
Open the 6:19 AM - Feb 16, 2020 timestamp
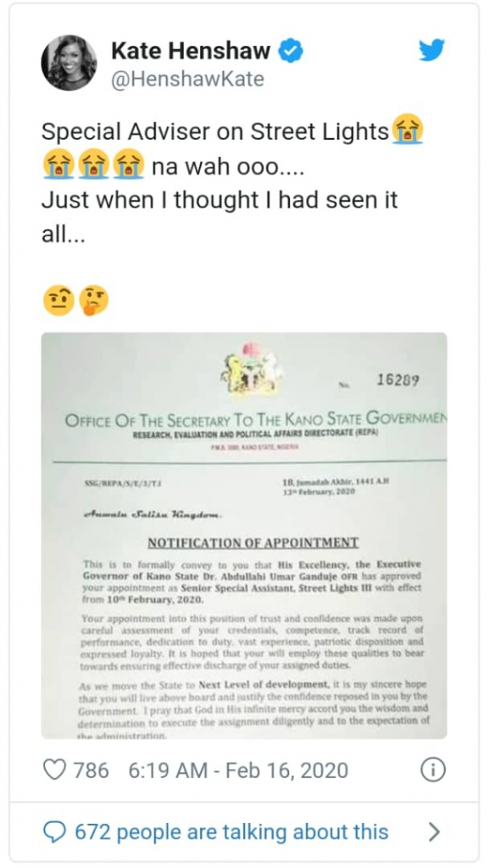[238, 770]
